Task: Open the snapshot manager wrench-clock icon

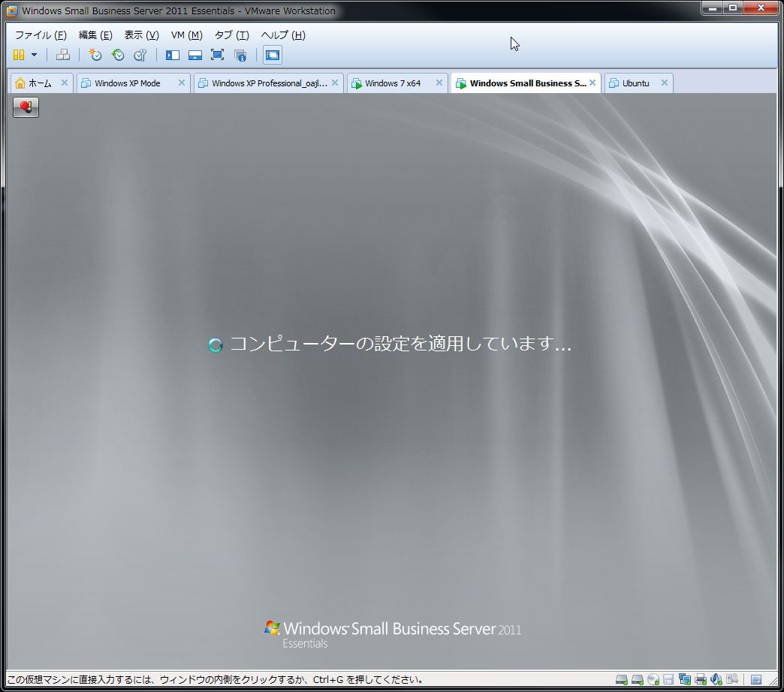Action: point(140,55)
